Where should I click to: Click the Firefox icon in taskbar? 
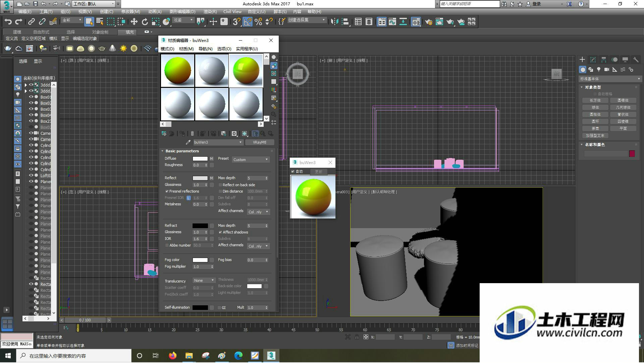(172, 356)
